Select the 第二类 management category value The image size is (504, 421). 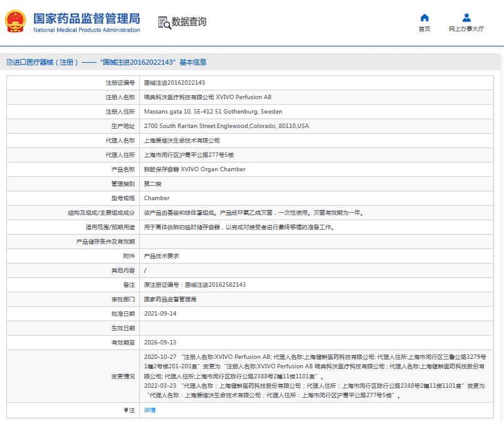tap(153, 184)
